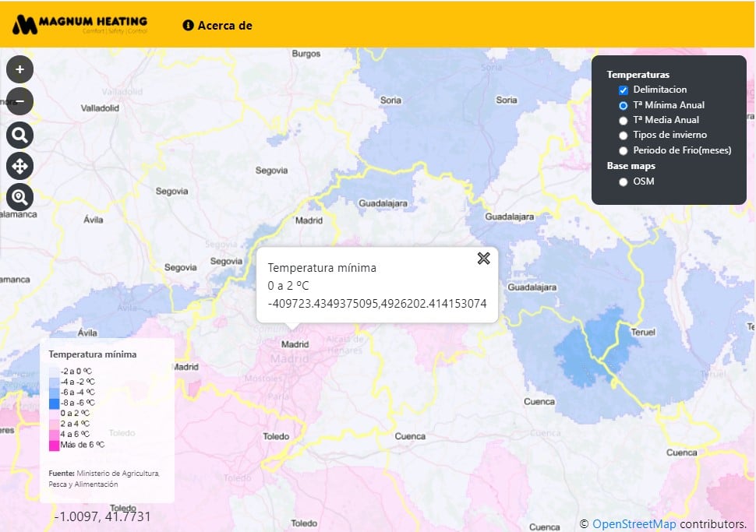Click the location-search magnifier icon
The image size is (756, 532).
19,196
